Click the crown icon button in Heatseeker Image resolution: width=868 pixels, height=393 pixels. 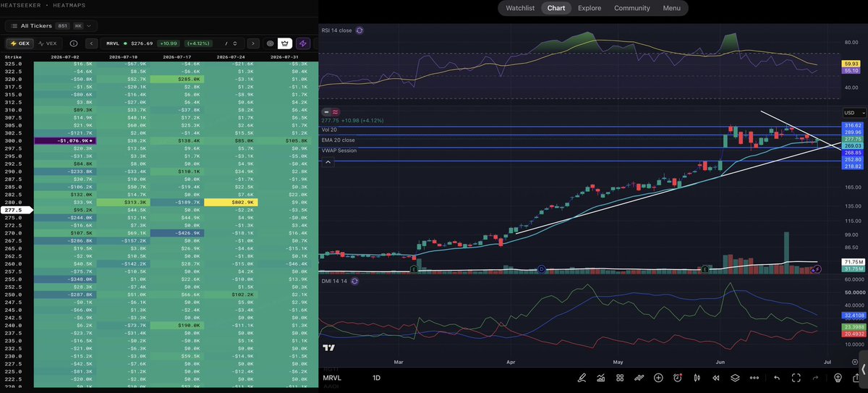click(285, 43)
